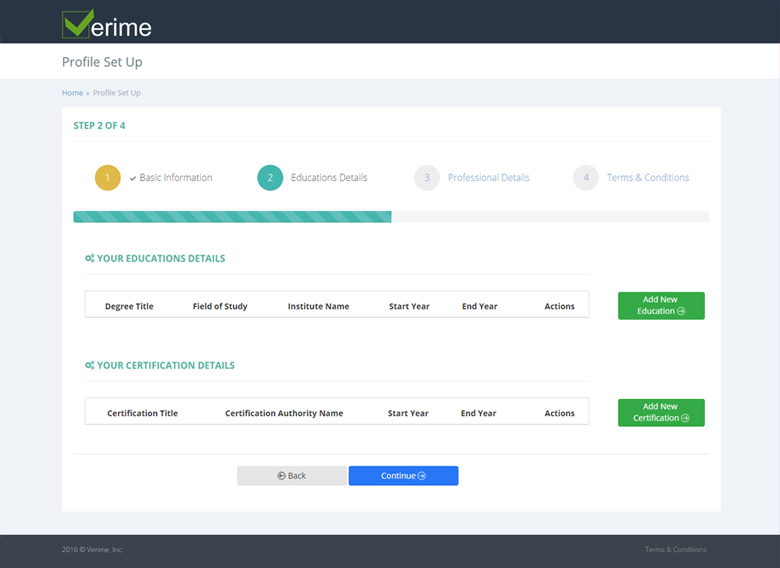Click gears icon beside Your Certification Details
The height and width of the screenshot is (568, 780).
click(x=90, y=366)
